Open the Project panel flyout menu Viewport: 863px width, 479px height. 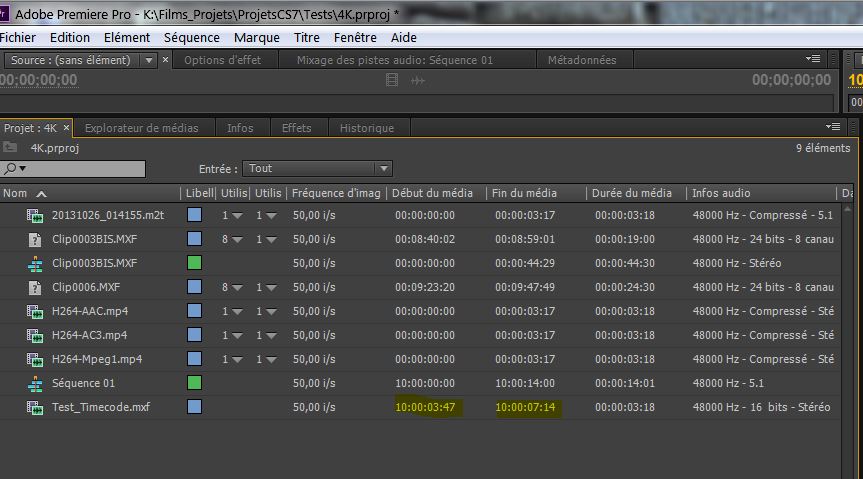[833, 127]
